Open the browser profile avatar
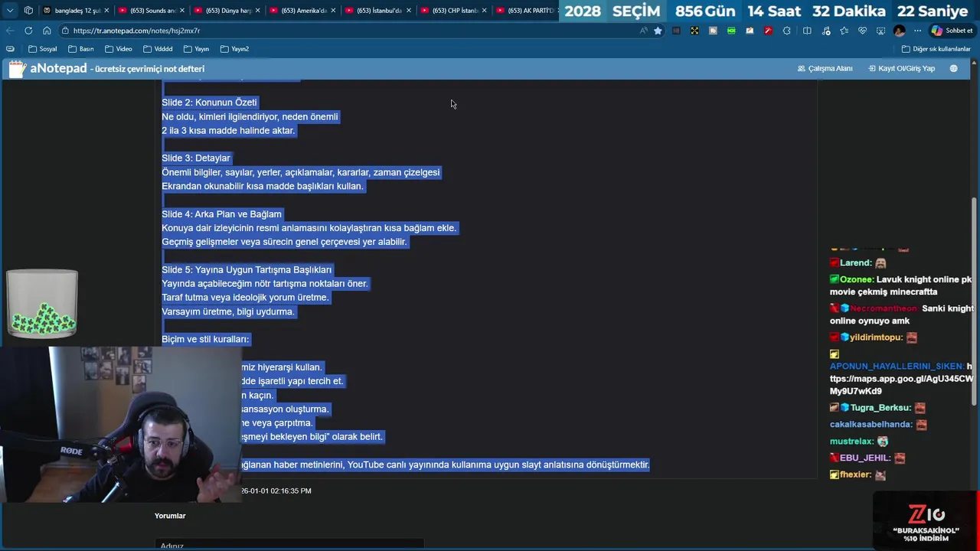 [x=900, y=31]
